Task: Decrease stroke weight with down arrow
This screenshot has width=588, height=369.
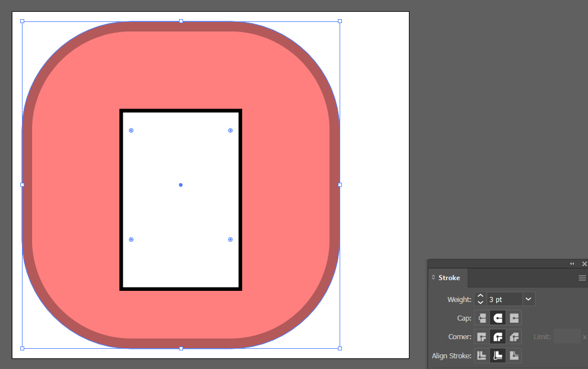Action: point(480,302)
